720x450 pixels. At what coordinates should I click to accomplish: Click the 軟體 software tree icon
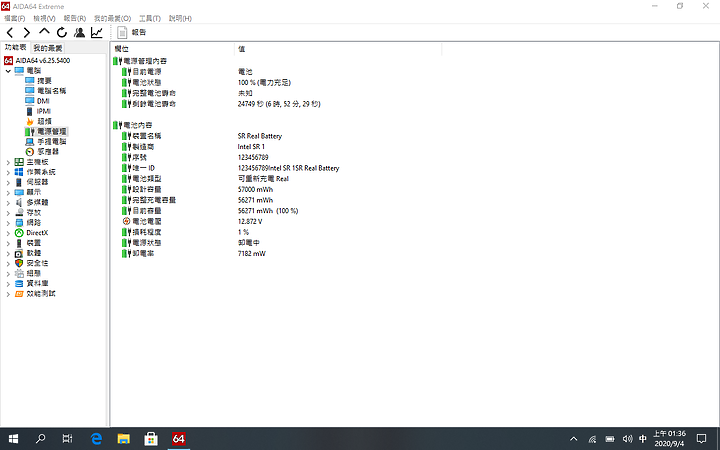coord(19,253)
